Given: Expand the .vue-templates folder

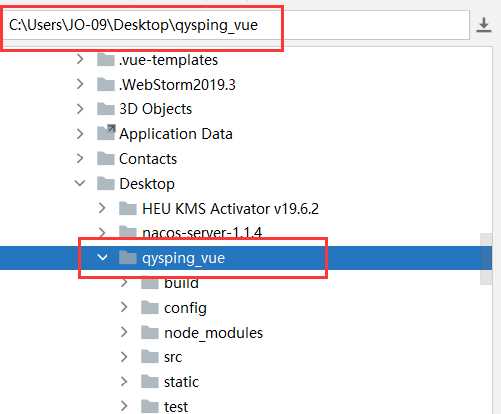Looking at the screenshot, I should 80,60.
